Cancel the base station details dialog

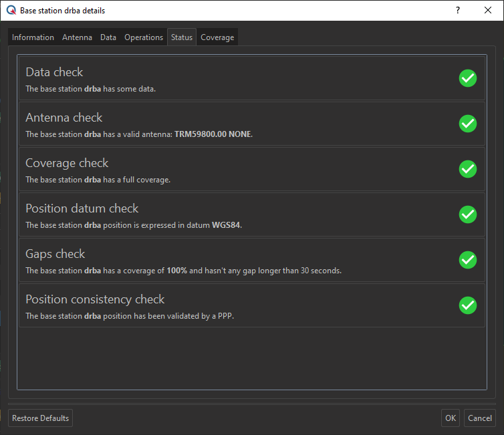click(479, 418)
